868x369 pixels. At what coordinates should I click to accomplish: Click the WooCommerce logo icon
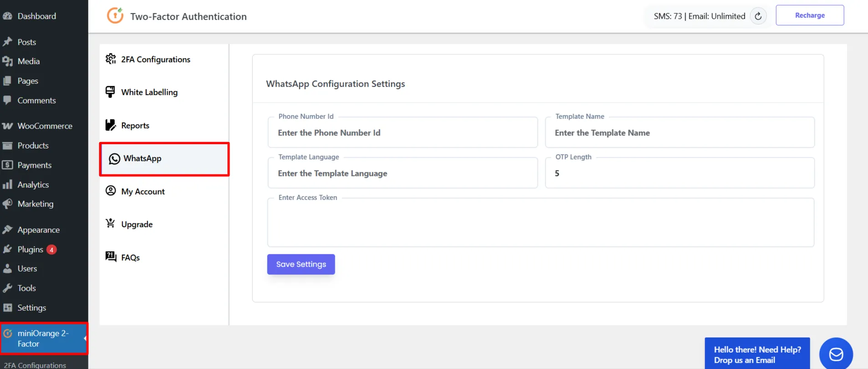tap(7, 126)
